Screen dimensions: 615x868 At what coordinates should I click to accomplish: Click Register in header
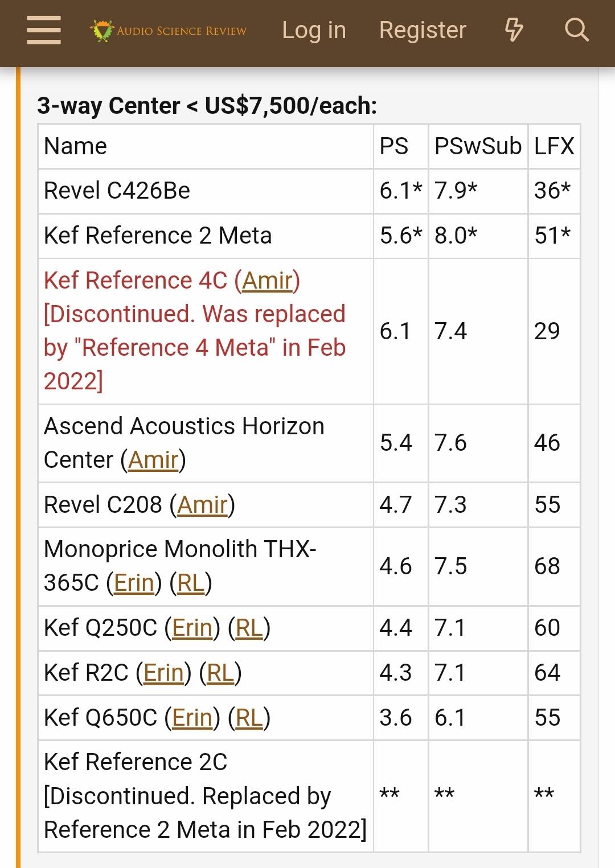click(423, 30)
